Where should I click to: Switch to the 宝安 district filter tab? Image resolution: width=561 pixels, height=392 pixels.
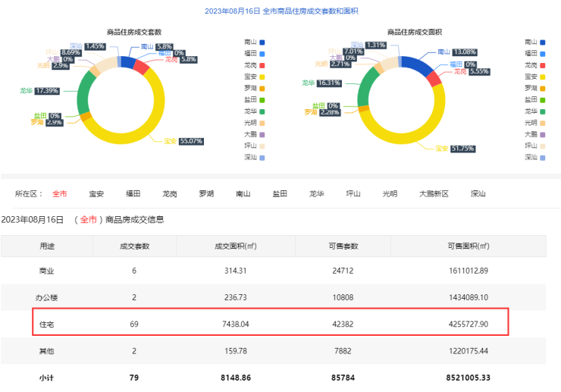tap(96, 194)
